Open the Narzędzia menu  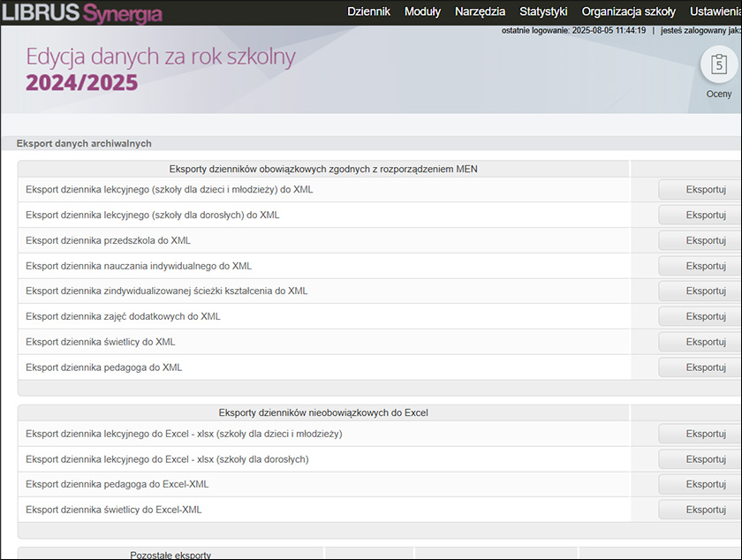(480, 11)
